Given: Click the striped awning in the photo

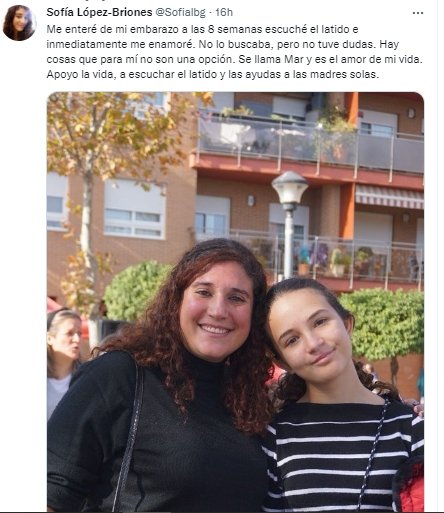Looking at the screenshot, I should [x=389, y=197].
